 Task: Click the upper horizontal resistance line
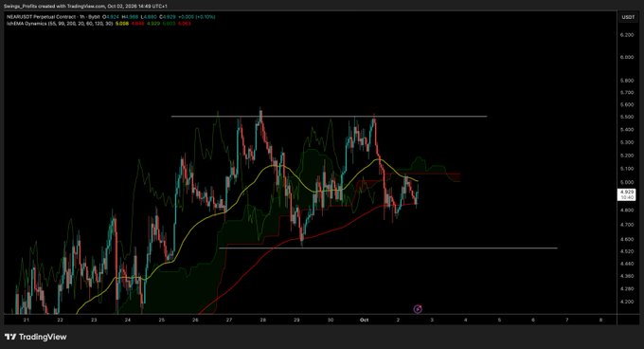(x=329, y=117)
